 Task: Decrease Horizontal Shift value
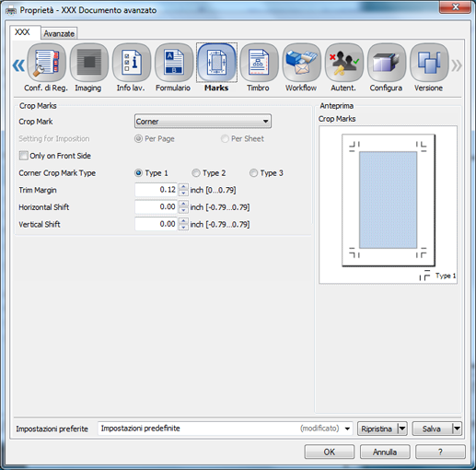tap(183, 210)
